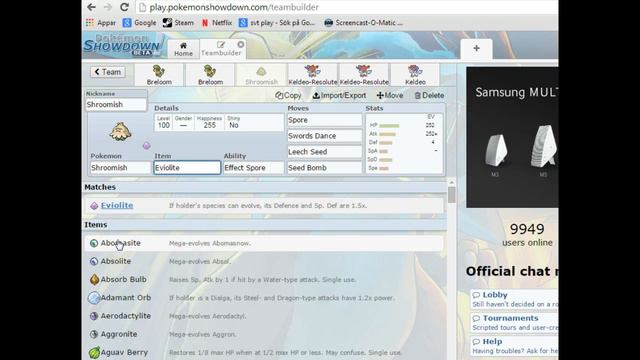640x360 pixels.
Task: Click the Pokemon Showdown logo
Action: [x=122, y=45]
